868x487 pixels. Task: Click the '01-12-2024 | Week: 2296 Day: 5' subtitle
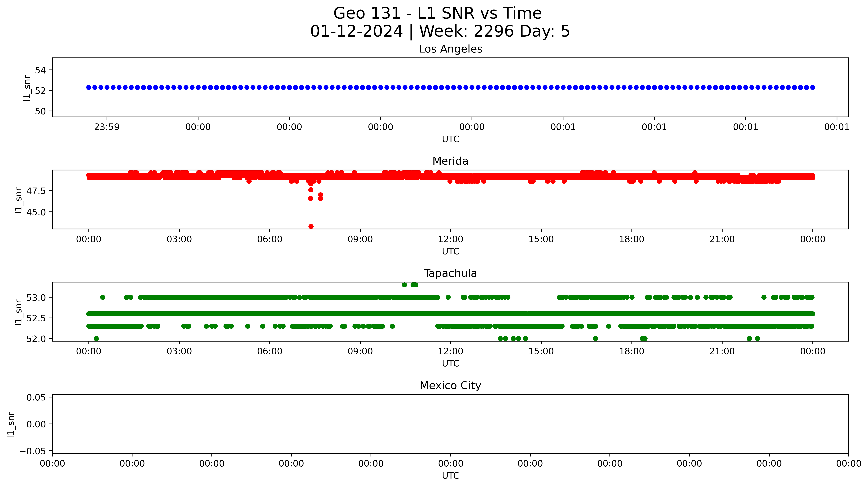(x=440, y=31)
